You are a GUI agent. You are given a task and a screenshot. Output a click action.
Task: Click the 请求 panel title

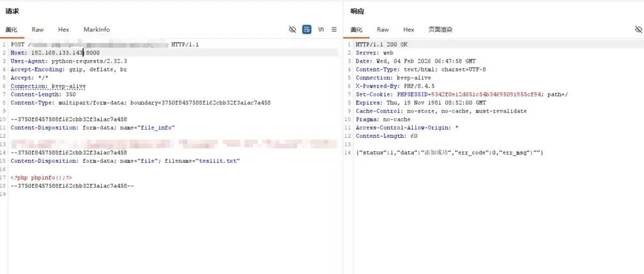pyautogui.click(x=12, y=11)
